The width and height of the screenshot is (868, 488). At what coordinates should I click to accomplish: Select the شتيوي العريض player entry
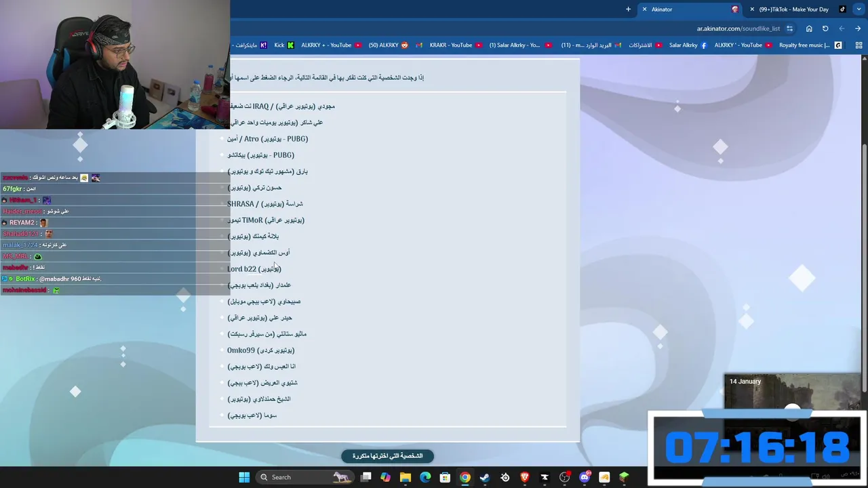(262, 383)
